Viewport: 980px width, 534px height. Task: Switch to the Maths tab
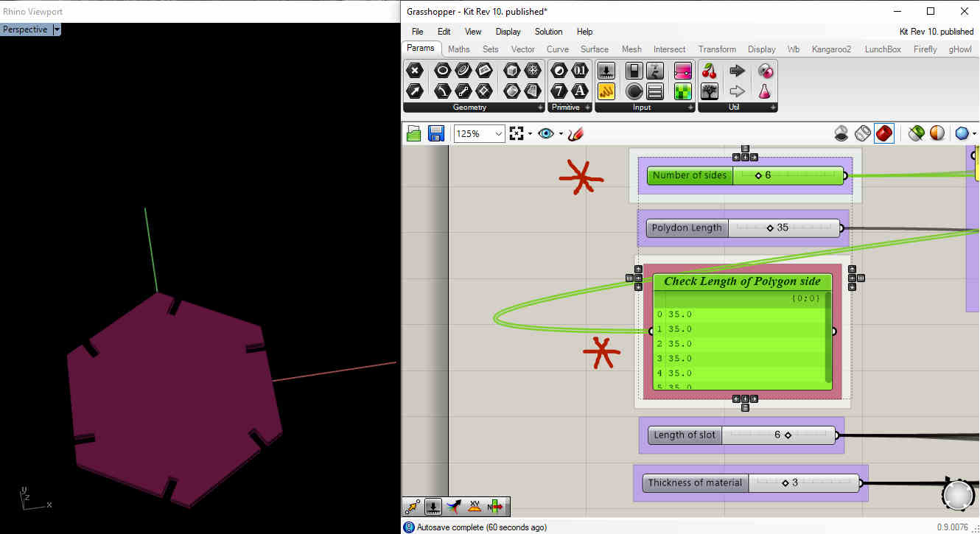(458, 49)
